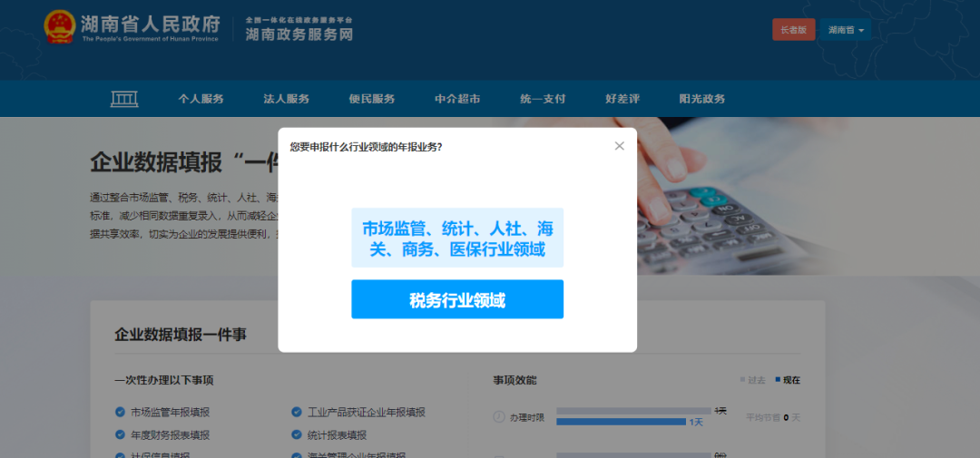Click the clock icon beside 办理时限
Viewport: 980px width, 458px height.
click(x=498, y=417)
